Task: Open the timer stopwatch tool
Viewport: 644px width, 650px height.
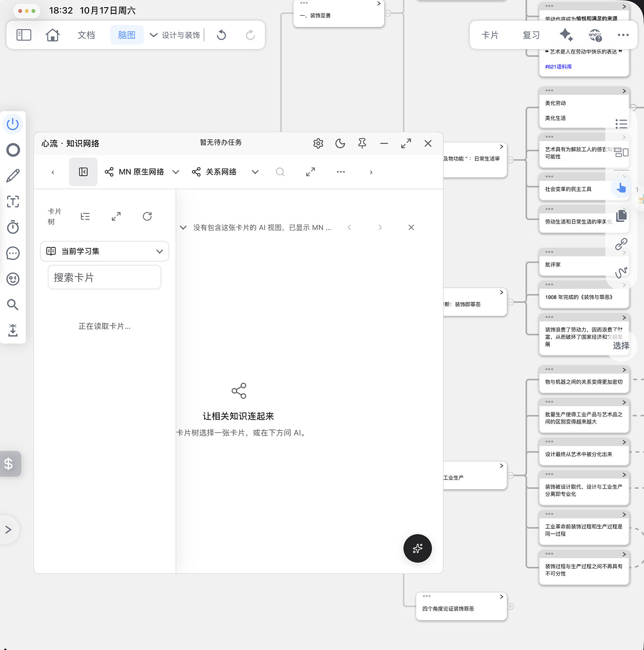Action: 13,227
